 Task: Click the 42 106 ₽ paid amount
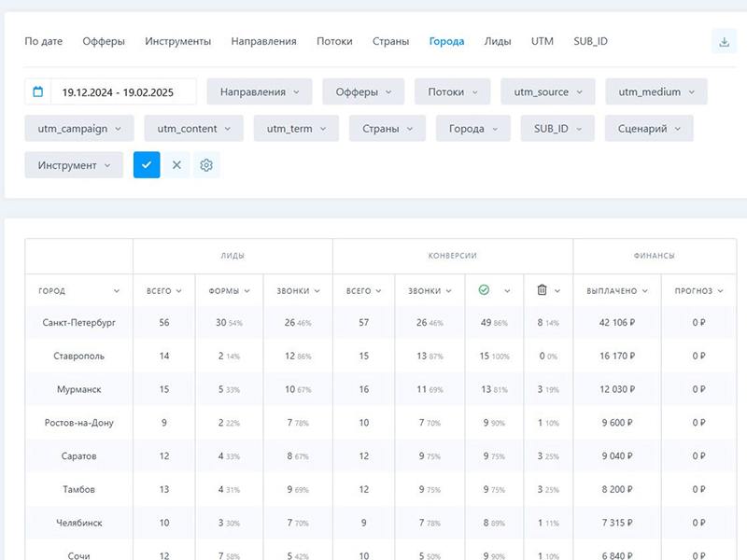tap(617, 322)
